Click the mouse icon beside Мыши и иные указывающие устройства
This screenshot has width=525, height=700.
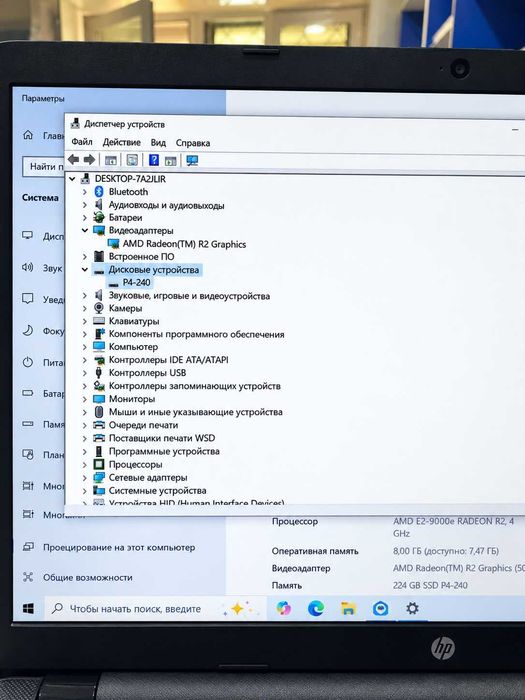[99, 412]
